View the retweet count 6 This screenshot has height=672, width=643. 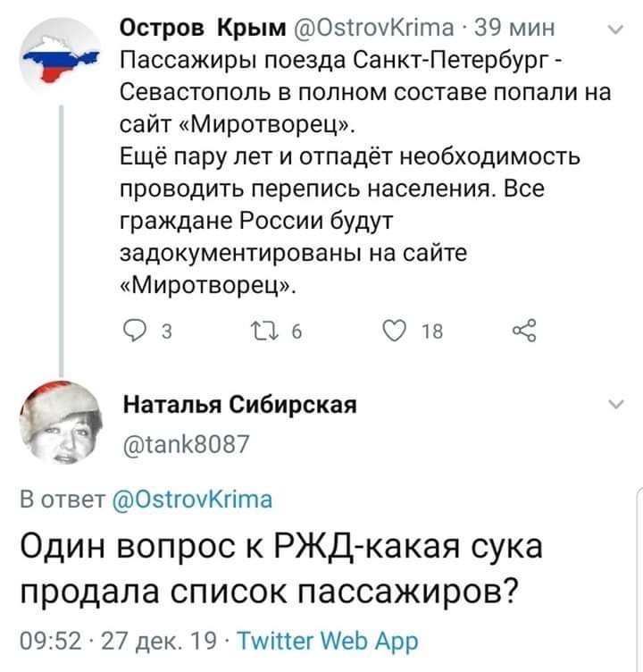[x=296, y=332]
